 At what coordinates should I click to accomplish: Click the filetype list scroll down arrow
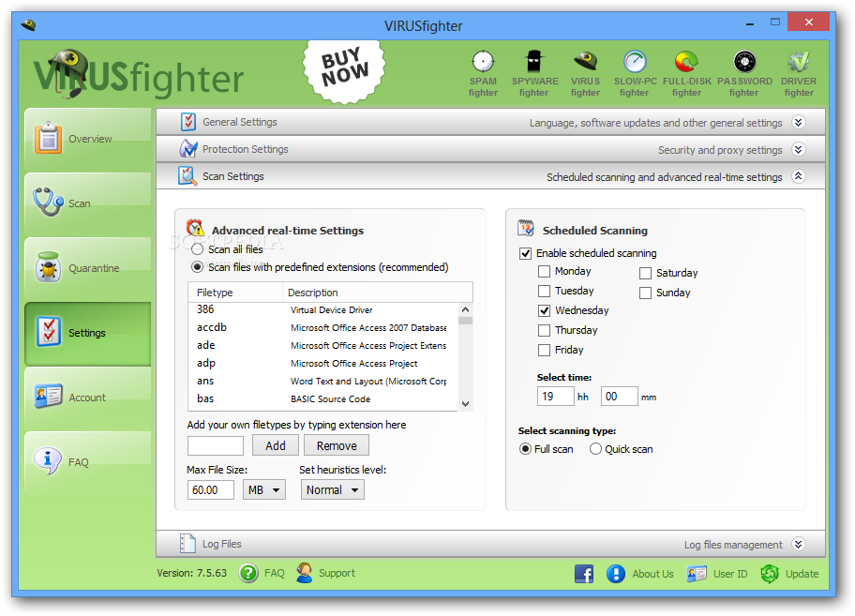[465, 404]
